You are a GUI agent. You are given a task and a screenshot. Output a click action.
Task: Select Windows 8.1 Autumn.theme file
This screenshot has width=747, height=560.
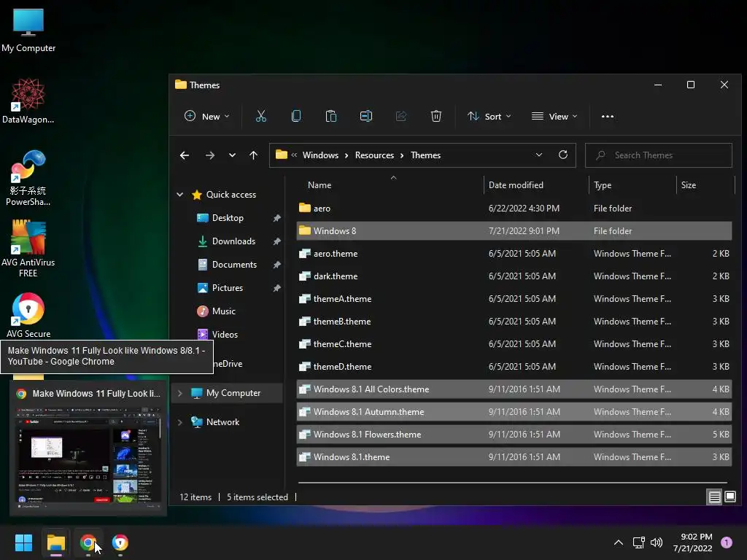click(x=514, y=412)
